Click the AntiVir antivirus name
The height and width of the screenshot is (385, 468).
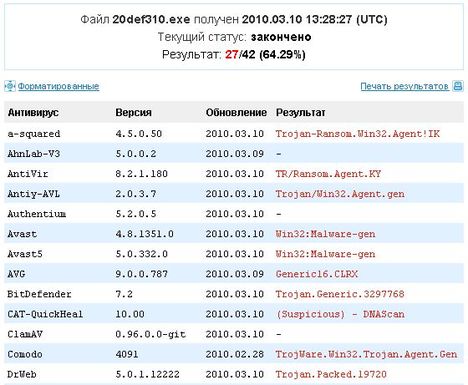click(28, 174)
